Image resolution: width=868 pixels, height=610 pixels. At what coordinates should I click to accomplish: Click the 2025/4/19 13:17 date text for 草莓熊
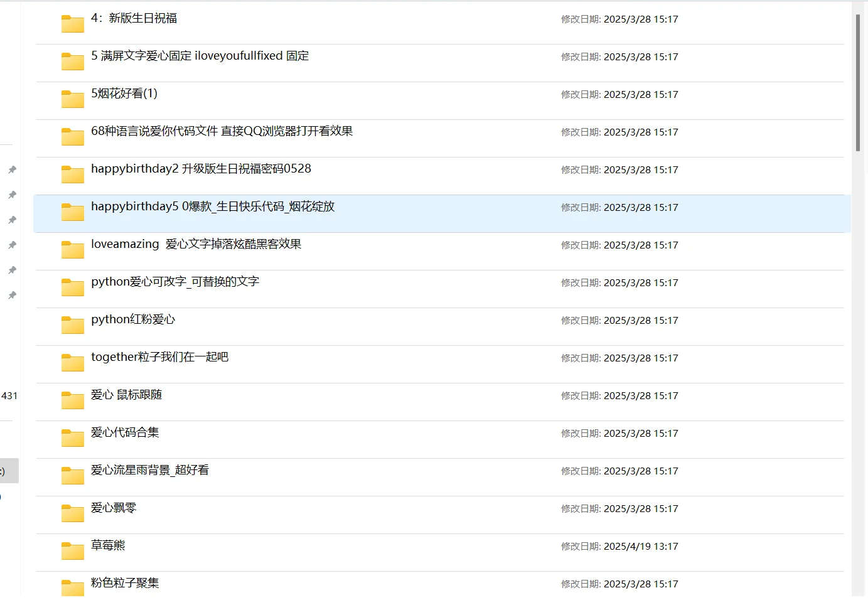click(x=641, y=546)
